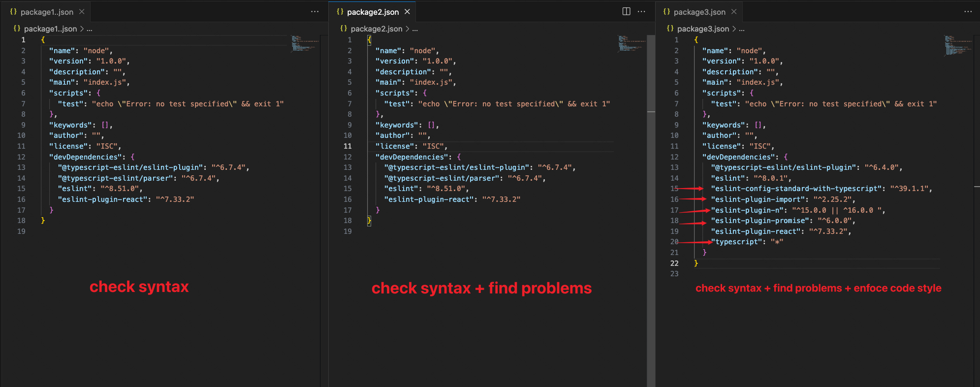
Task: Click "eslint-plugin-promise" line in package3
Action: [783, 221]
